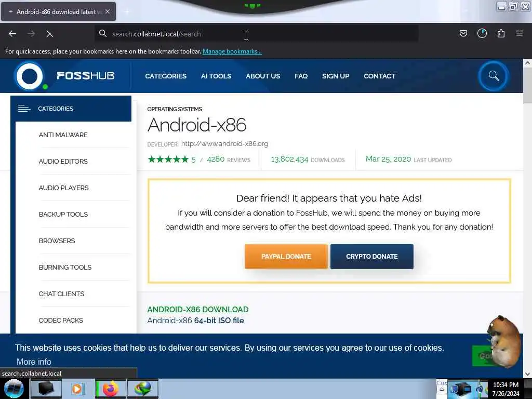Click the circular account icon in toolbar
The image size is (532, 399).
[482, 33]
